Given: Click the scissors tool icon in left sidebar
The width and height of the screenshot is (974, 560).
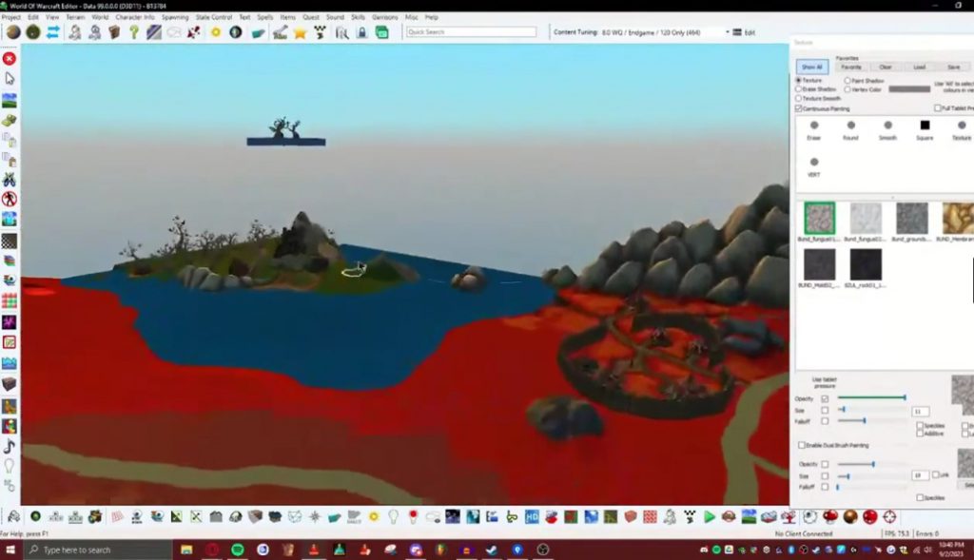Looking at the screenshot, I should [10, 180].
